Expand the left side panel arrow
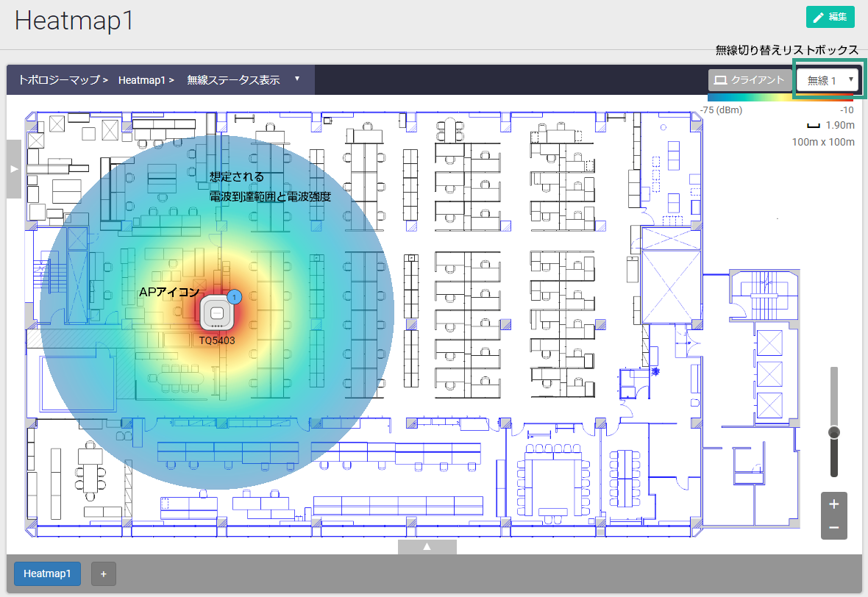Screen dimensions: 868x597 point(14,169)
